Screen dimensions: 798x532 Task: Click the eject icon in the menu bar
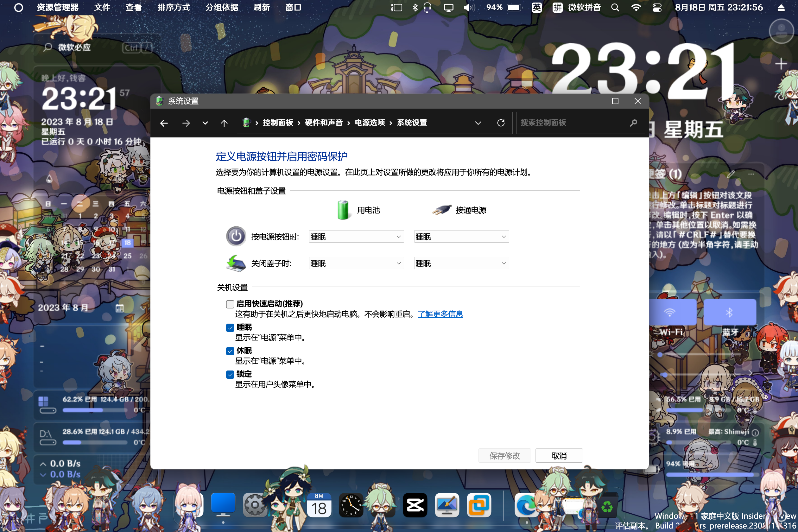781,8
